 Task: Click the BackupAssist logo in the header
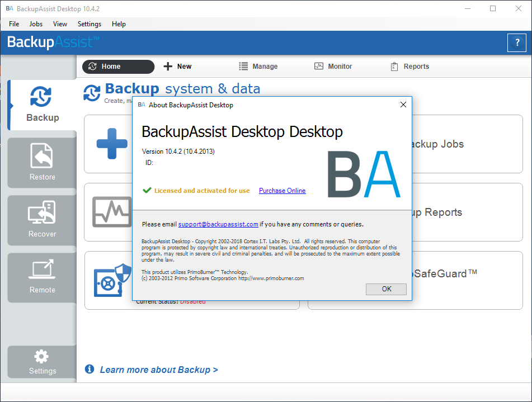tap(51, 42)
